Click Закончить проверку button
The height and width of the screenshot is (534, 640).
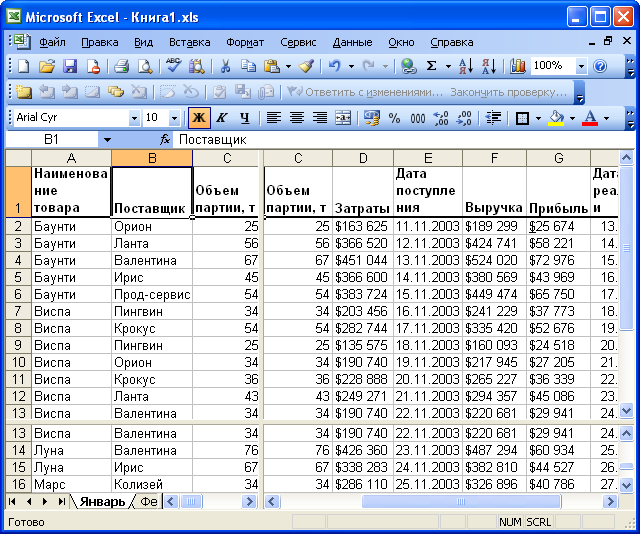click(x=509, y=92)
